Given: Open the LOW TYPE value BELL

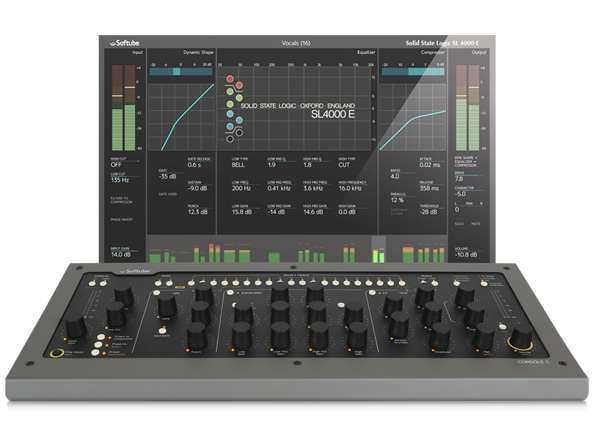Looking at the screenshot, I should pyautogui.click(x=238, y=165).
